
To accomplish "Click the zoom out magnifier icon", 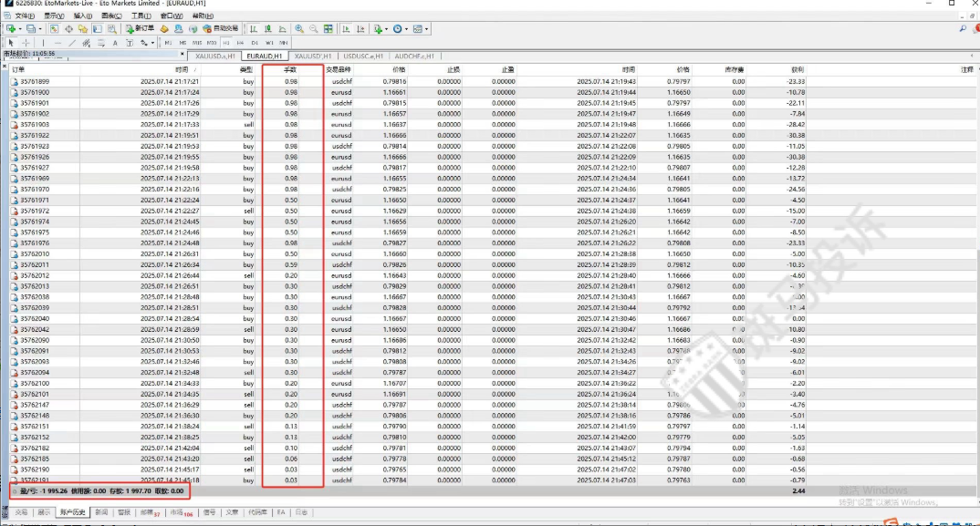I will [x=314, y=29].
